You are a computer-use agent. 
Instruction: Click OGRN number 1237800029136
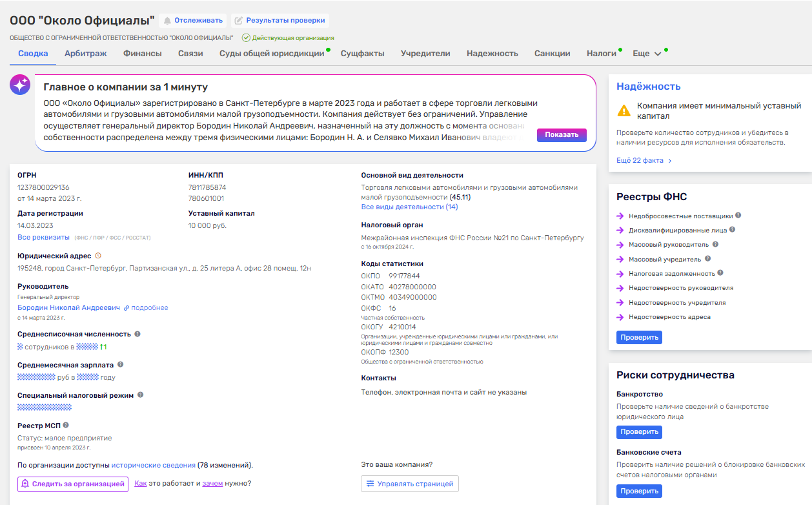[x=43, y=187]
